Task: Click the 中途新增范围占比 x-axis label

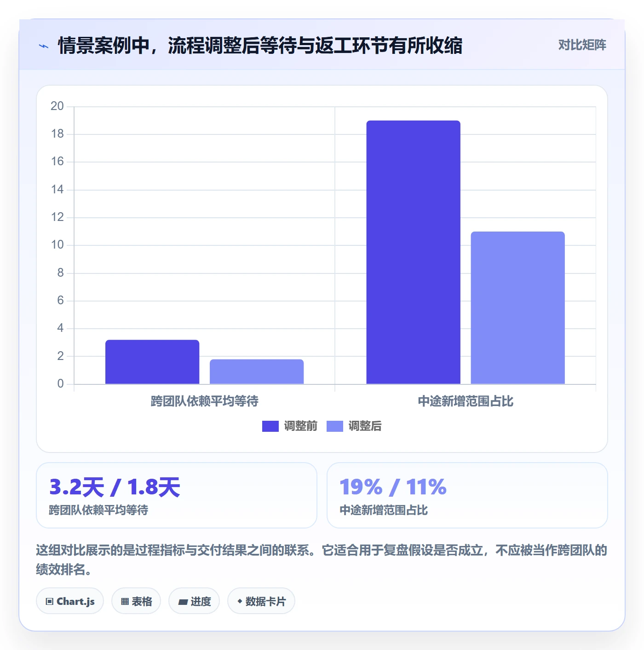Action: [466, 401]
